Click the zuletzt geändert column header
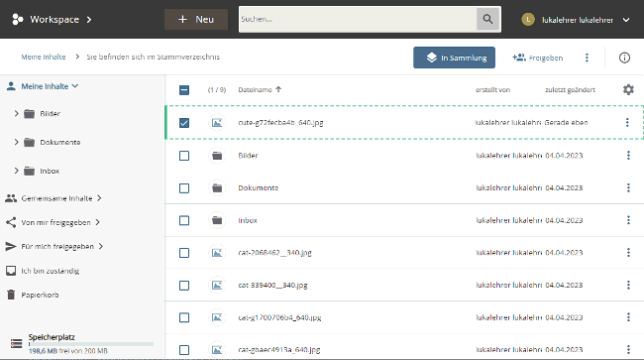644x360 pixels. click(x=570, y=89)
